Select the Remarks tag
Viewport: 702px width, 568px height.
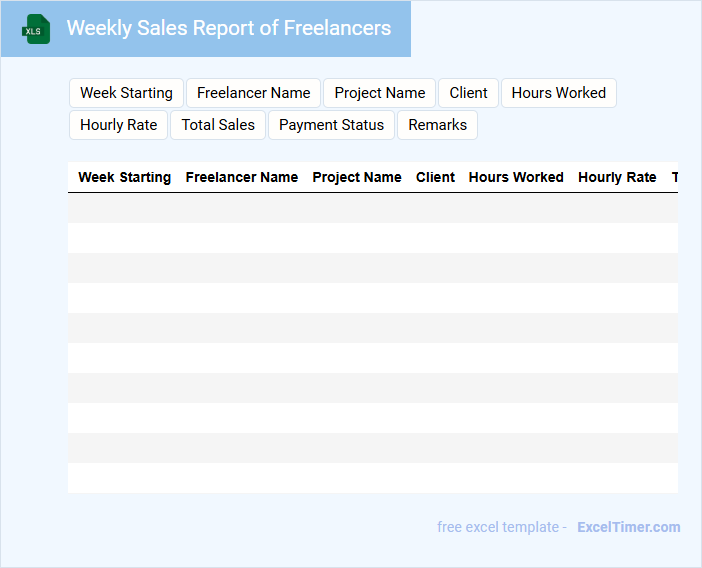[x=437, y=125]
